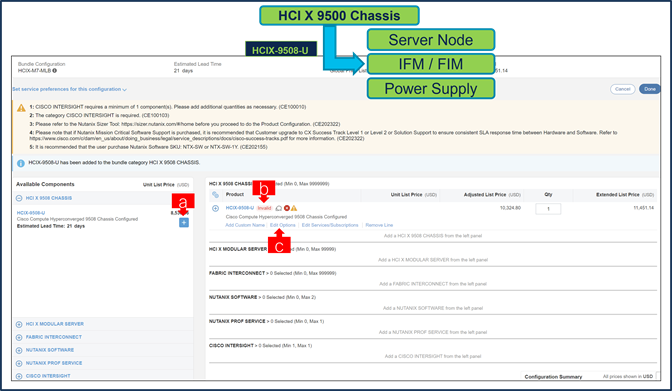Click the warning triangle in alert banner
This screenshot has height=391, width=672.
[x=21, y=108]
